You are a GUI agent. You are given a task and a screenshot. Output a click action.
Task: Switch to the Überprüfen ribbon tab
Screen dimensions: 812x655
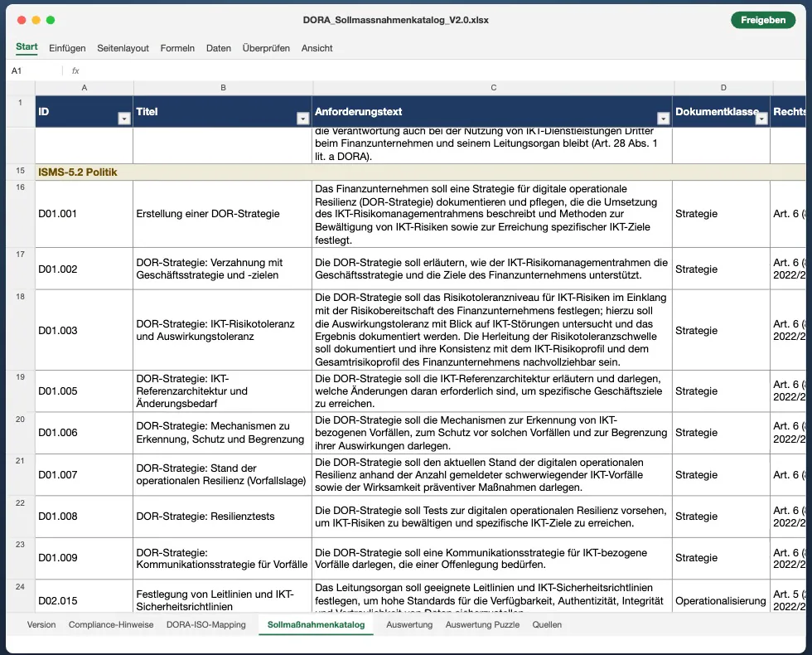[x=266, y=48]
